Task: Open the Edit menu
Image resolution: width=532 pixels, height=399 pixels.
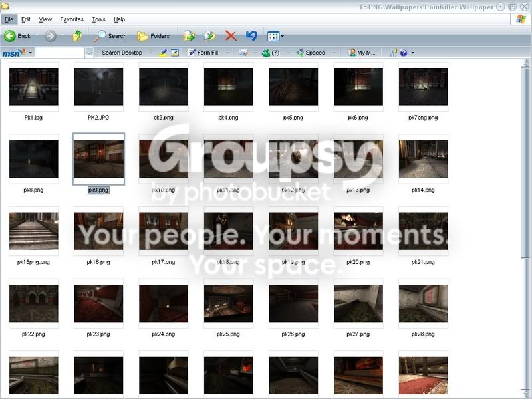Action: [x=26, y=19]
